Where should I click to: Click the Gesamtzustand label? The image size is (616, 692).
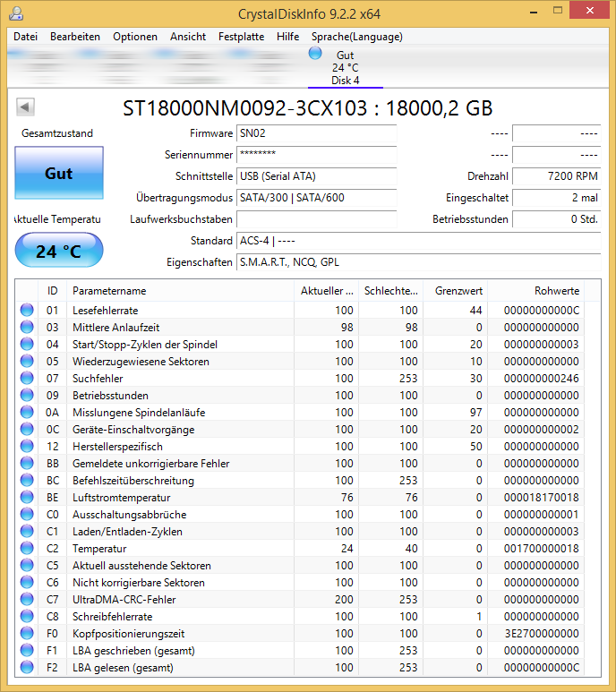point(57,133)
